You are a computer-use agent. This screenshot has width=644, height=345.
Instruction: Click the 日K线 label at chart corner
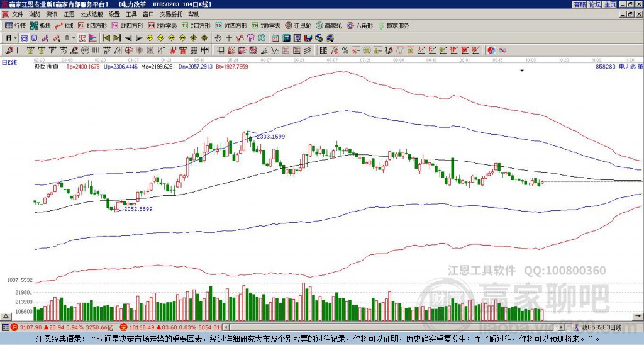click(x=9, y=63)
